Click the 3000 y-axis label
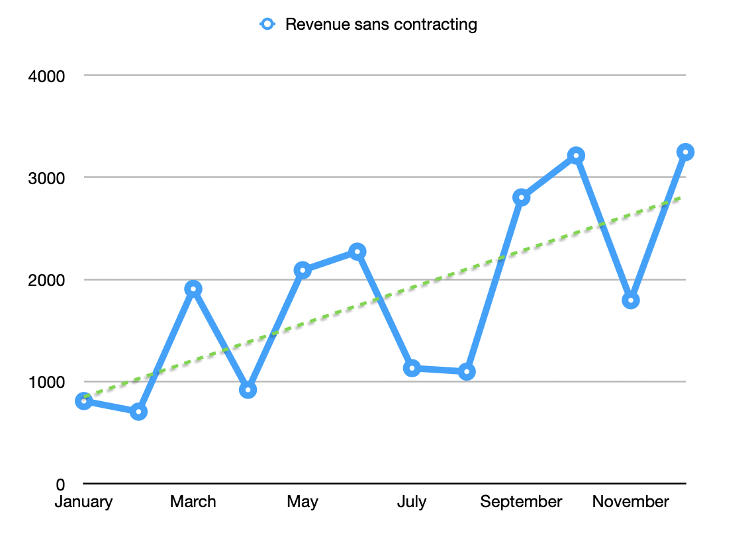752x560 pixels. tap(46, 178)
